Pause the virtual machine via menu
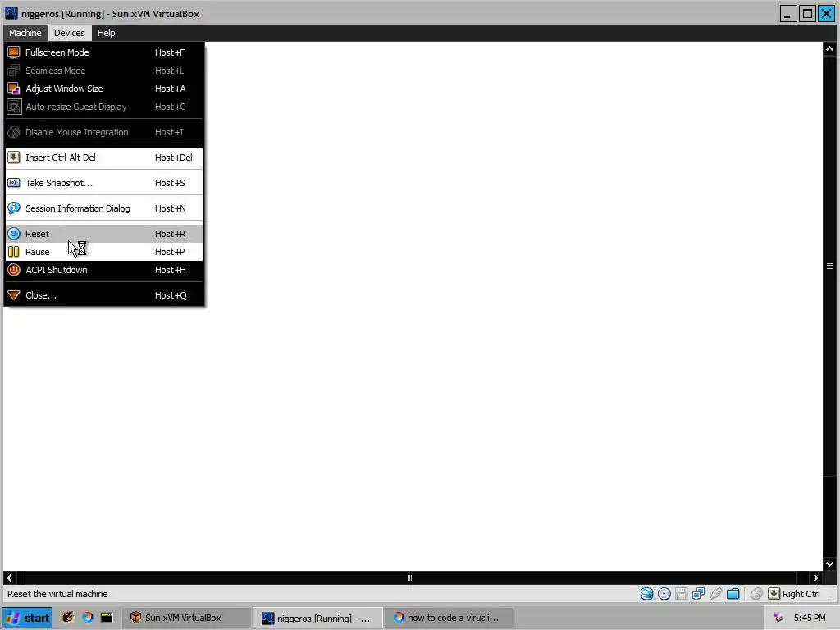Viewport: 840px width, 630px height. [x=104, y=252]
